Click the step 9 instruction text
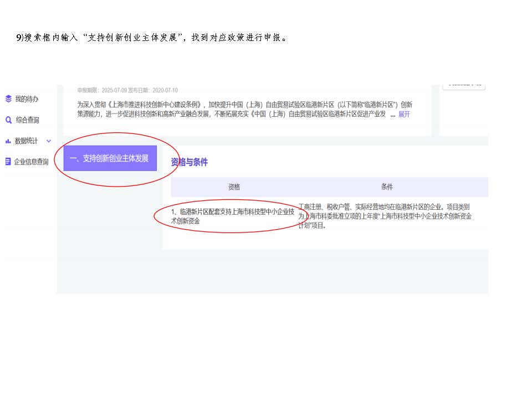The height and width of the screenshot is (398, 532). [151, 38]
